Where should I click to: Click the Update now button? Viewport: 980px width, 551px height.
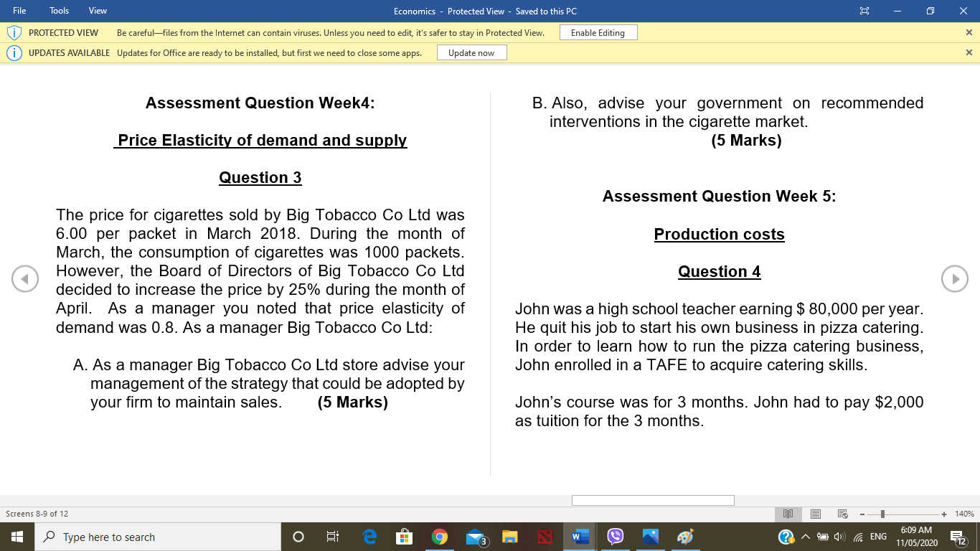(x=471, y=52)
